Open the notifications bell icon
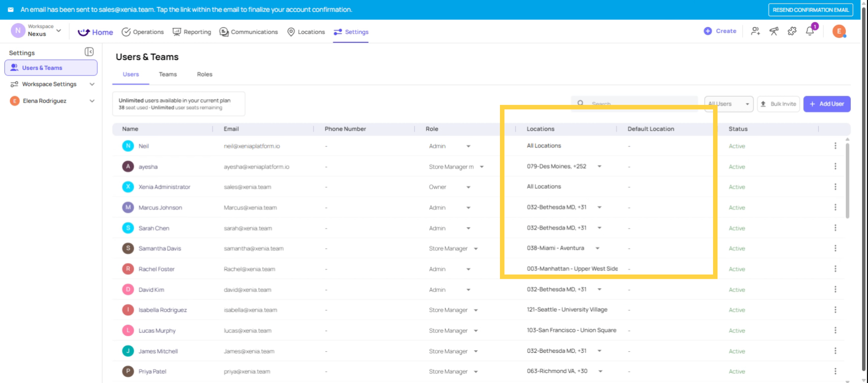This screenshot has width=868, height=383. (810, 31)
